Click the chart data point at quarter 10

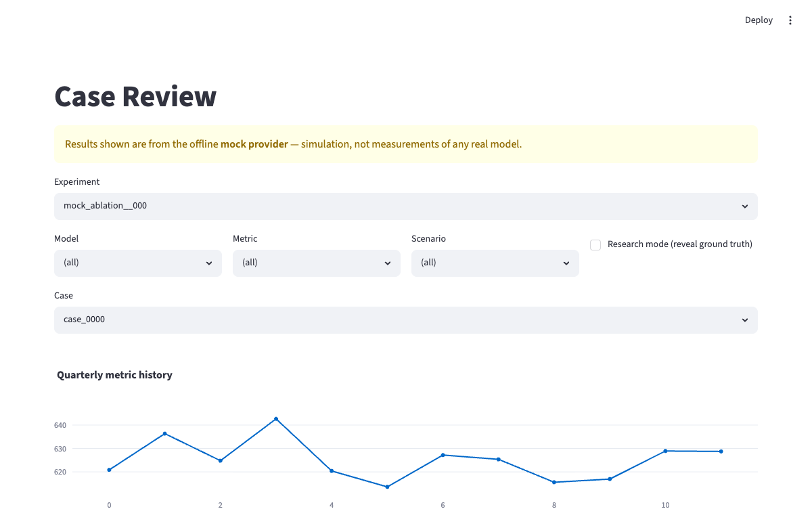pyautogui.click(x=665, y=451)
